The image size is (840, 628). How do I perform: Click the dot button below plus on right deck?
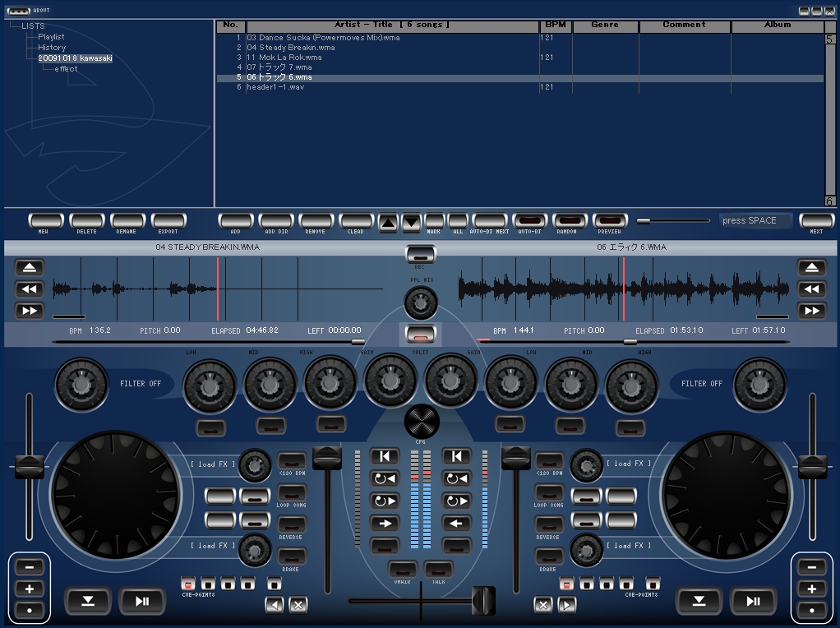click(x=812, y=610)
